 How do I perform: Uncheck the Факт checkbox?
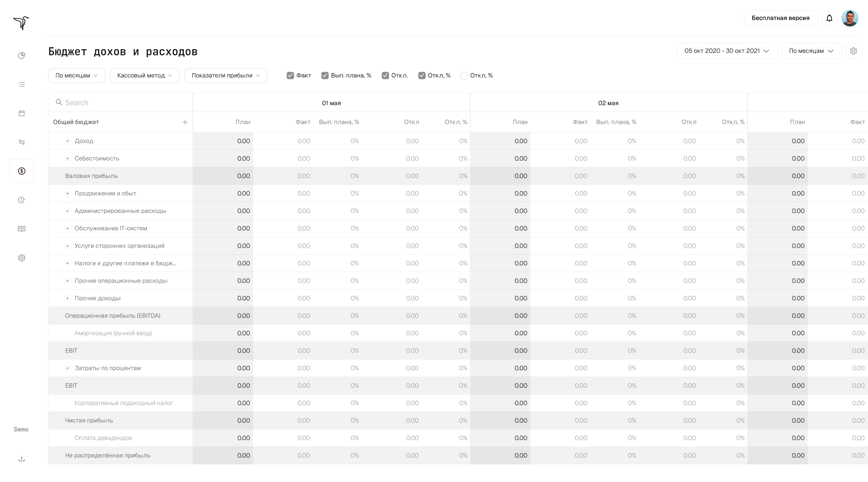[x=290, y=76]
